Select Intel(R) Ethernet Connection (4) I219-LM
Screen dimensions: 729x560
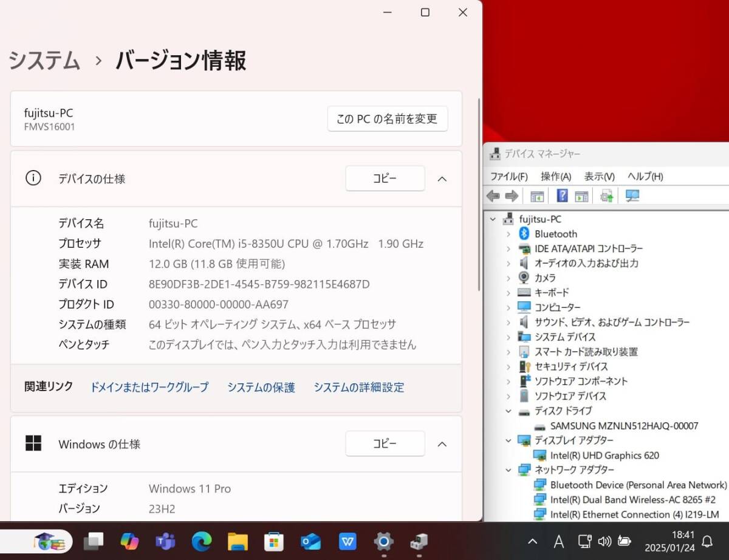[634, 514]
